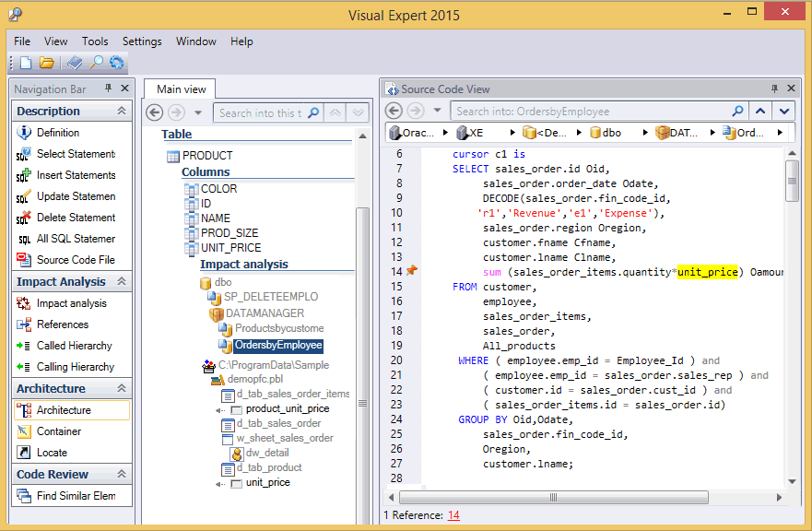Expand breadcrumb arrow after Orac...

[445, 133]
